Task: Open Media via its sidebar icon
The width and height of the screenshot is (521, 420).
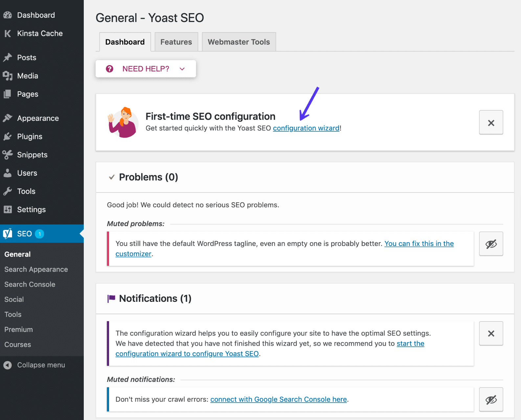Action: pyautogui.click(x=8, y=76)
